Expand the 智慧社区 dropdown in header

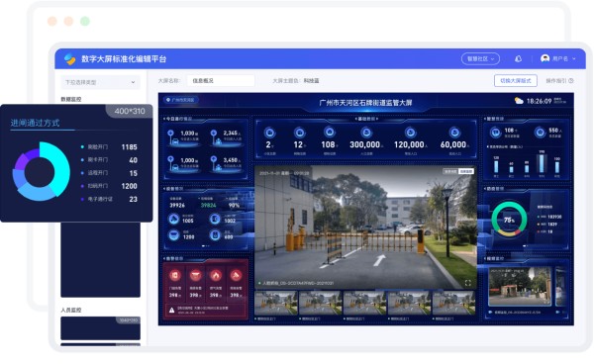(480, 59)
